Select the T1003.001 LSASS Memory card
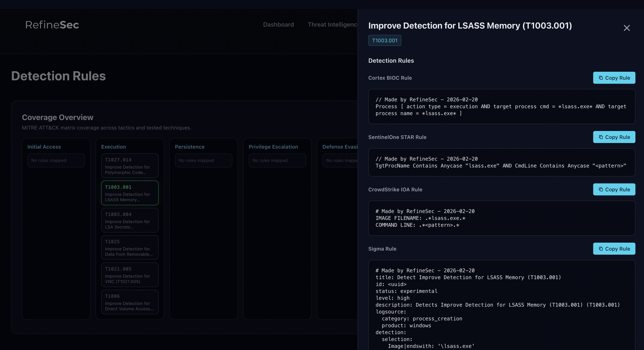Screen dimensions: 644x350 point(130,193)
